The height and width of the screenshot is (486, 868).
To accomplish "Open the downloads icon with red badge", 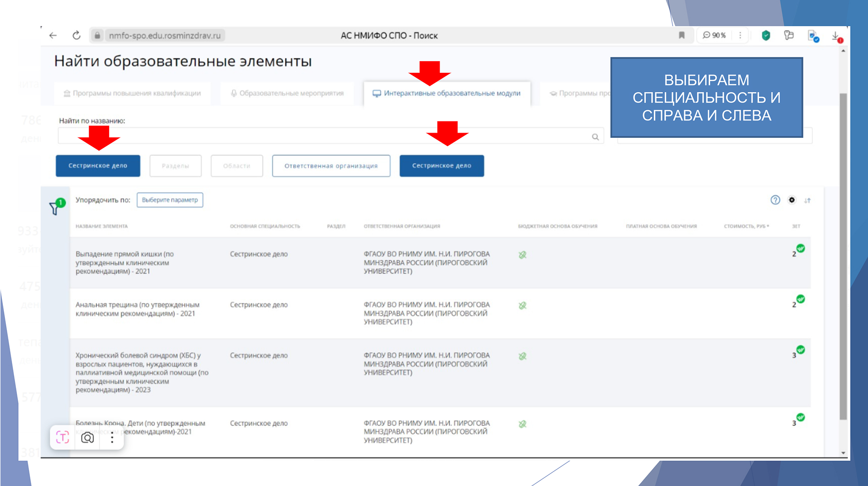I will tap(837, 36).
